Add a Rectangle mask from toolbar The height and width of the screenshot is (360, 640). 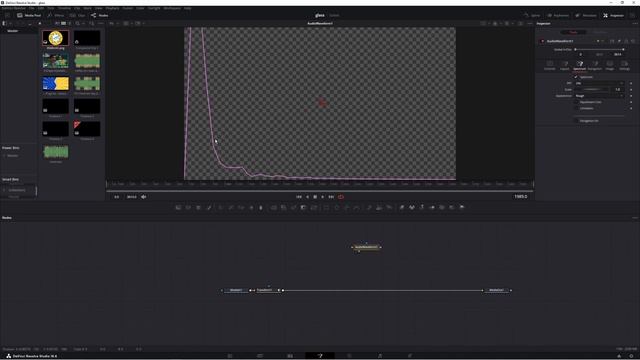coord(326,207)
